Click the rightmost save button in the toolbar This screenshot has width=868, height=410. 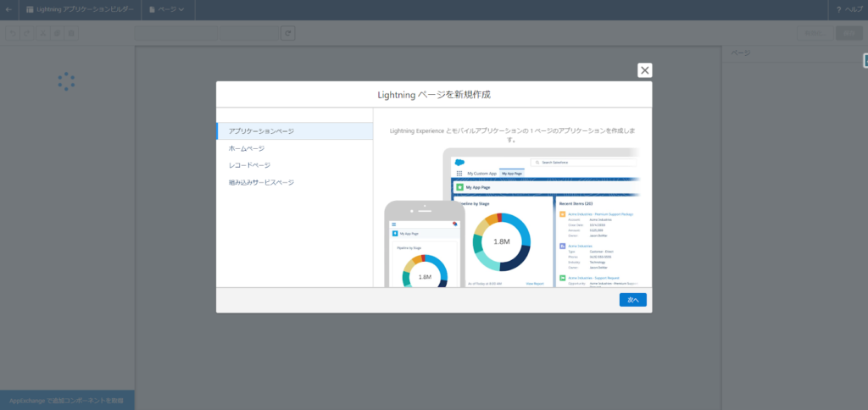click(x=849, y=33)
